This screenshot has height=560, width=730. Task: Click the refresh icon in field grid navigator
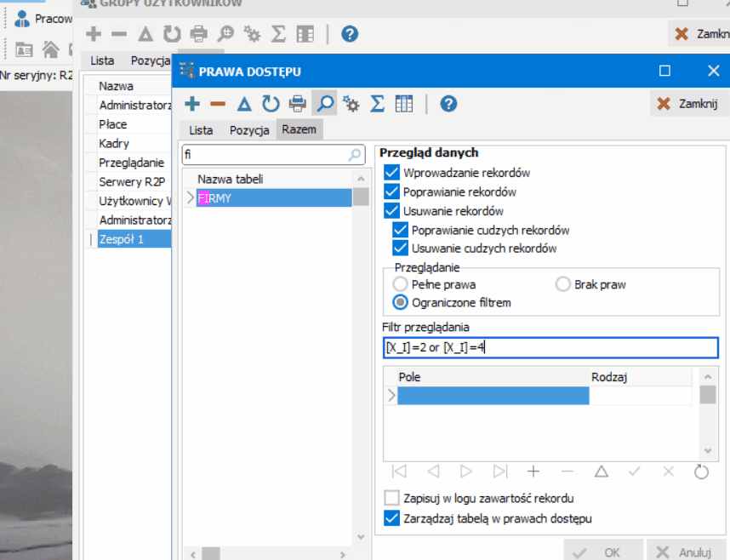coord(701,471)
